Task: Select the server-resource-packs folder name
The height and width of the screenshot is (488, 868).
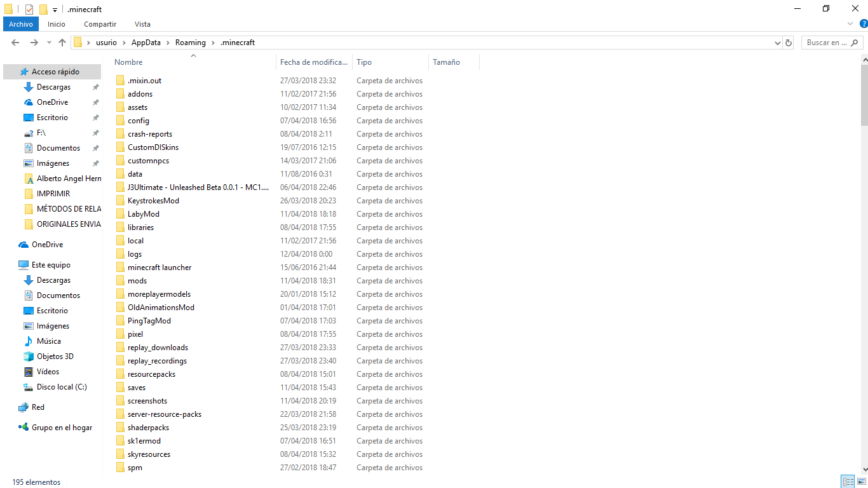Action: [165, 414]
